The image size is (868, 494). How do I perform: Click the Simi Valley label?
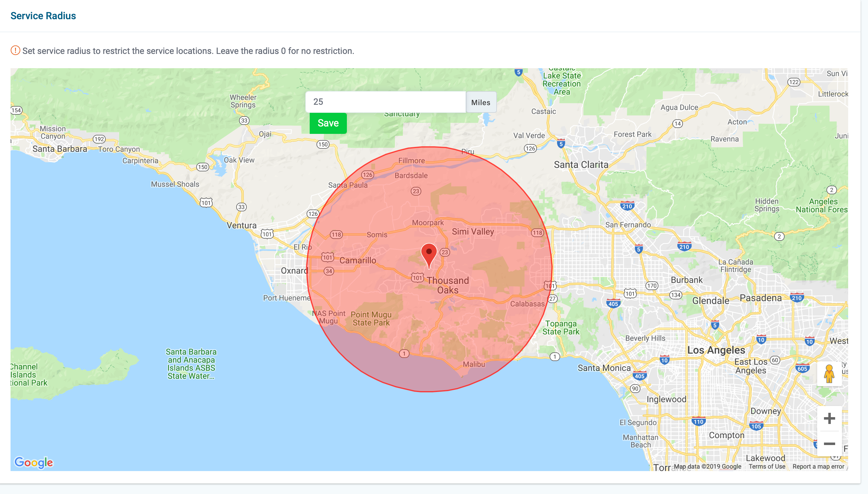(473, 232)
